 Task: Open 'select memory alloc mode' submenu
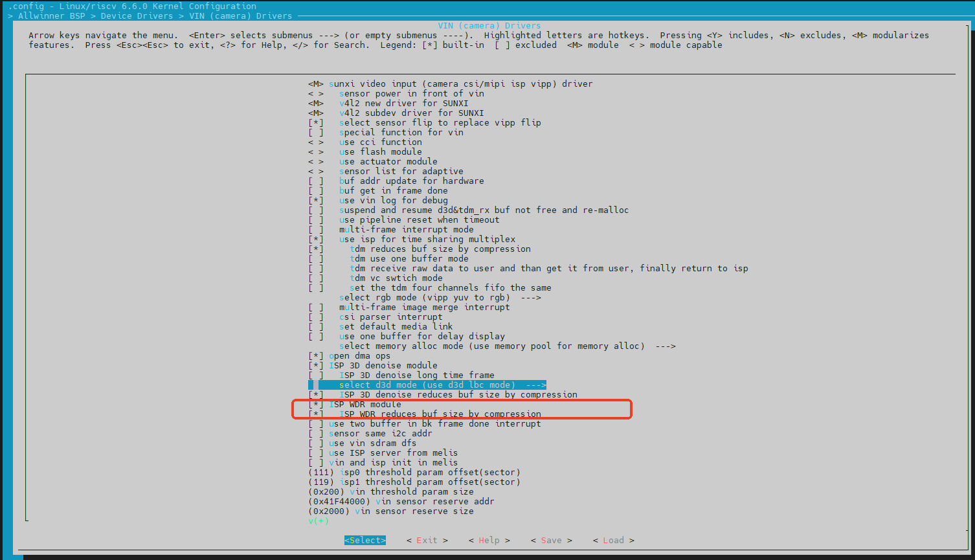pyautogui.click(x=507, y=346)
